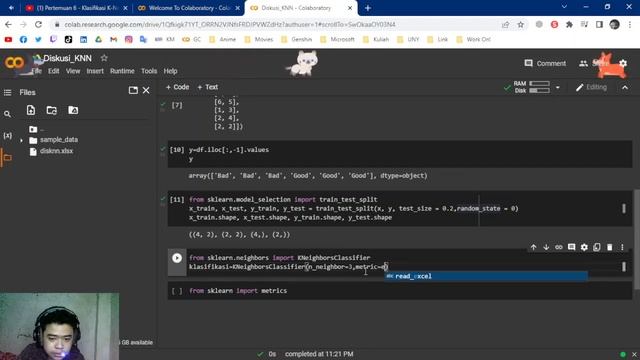Open the Genshin bookmarks folder
The width and height of the screenshot is (640, 360).
[297, 39]
